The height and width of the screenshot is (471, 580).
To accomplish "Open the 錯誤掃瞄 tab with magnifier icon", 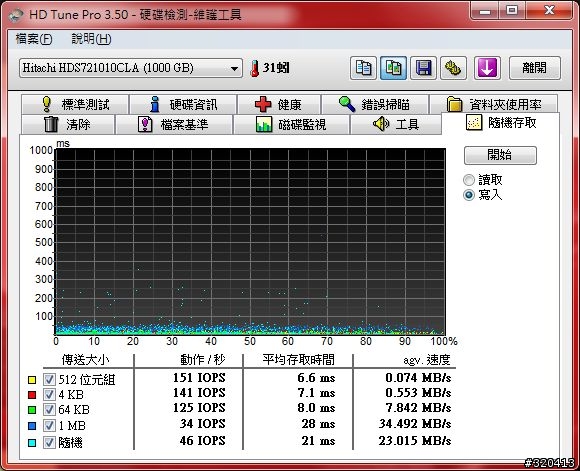I will click(x=375, y=104).
